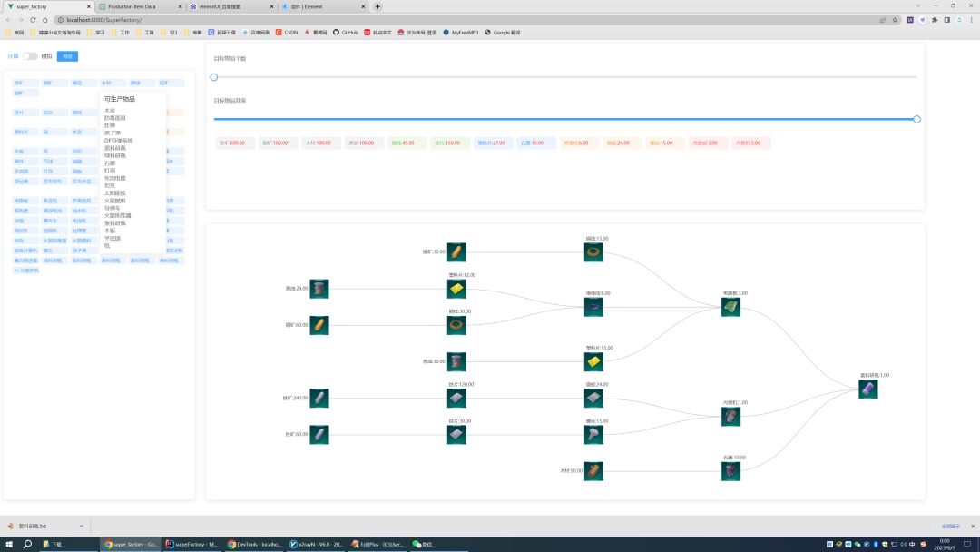Select the 电路板 node icon in graph
This screenshot has width=980, height=552.
click(x=730, y=308)
